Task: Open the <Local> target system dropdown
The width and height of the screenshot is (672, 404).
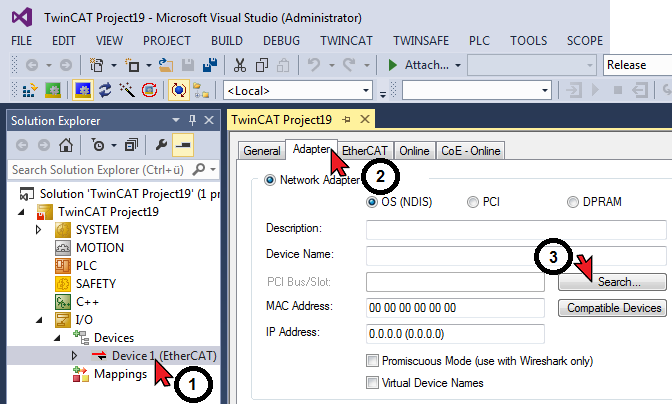Action: pyautogui.click(x=298, y=91)
